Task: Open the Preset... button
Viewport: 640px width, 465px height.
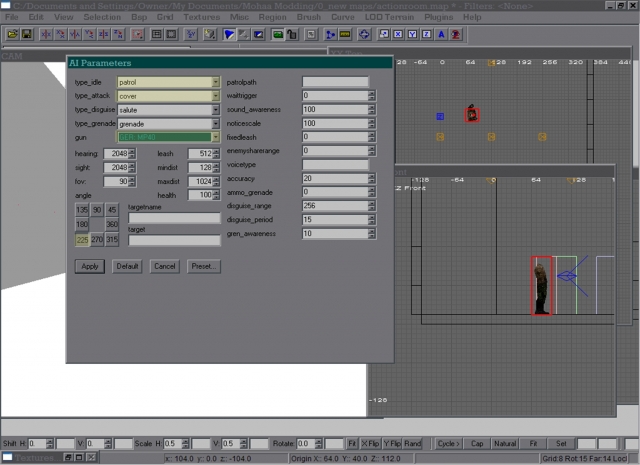Action: [x=204, y=266]
